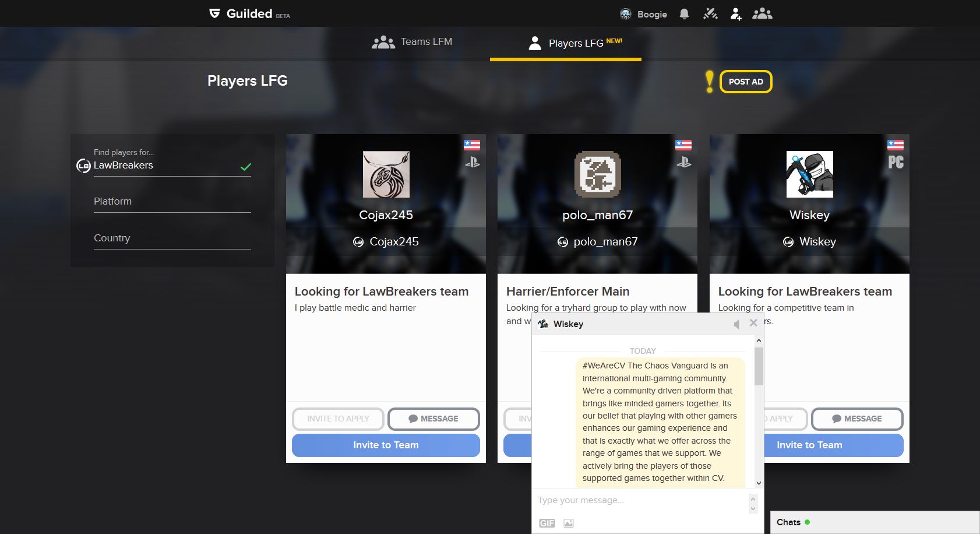The height and width of the screenshot is (534, 980).
Task: Open the notifications bell
Action: point(685,14)
